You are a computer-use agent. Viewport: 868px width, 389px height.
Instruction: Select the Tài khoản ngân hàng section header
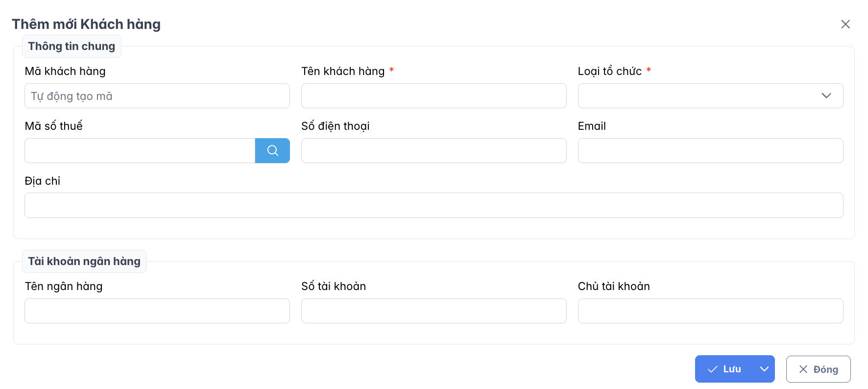[x=84, y=261]
